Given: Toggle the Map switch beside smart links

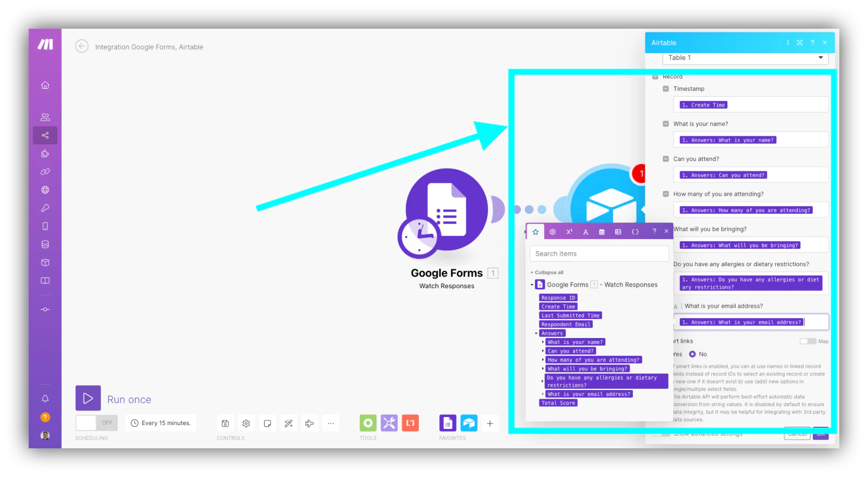Looking at the screenshot, I should pos(808,341).
